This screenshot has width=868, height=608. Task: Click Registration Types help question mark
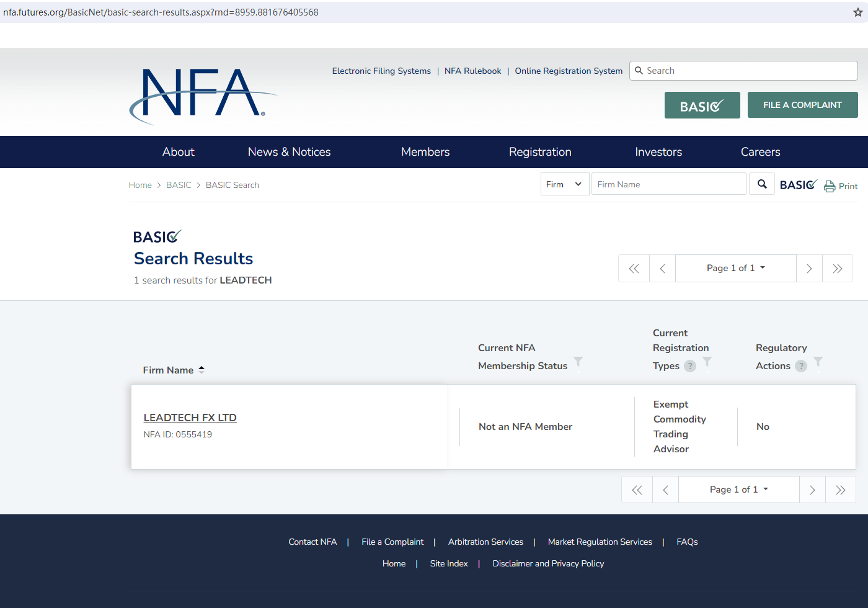tap(690, 366)
